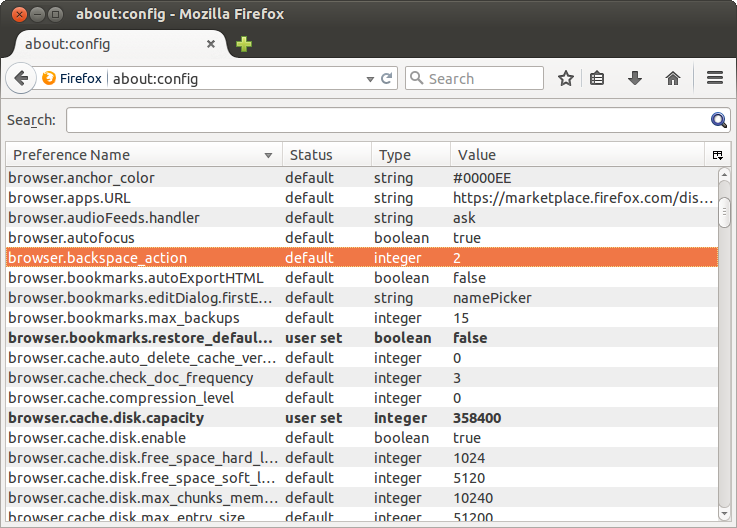Click the value 10240
Image resolution: width=737 pixels, height=528 pixels.
pyautogui.click(x=473, y=498)
